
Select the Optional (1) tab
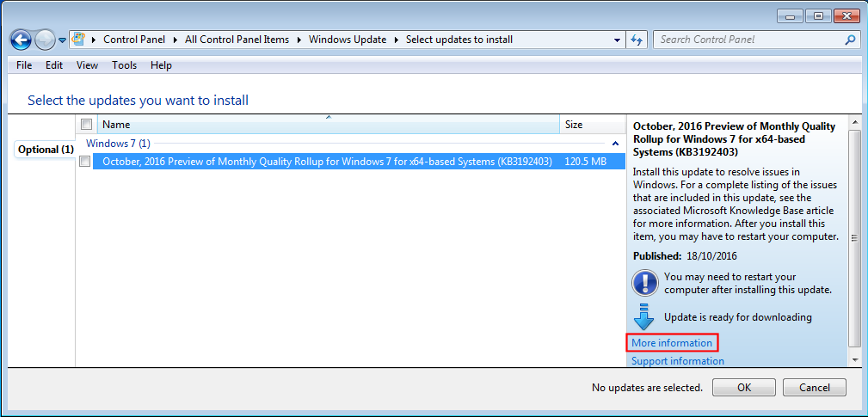tap(45, 150)
